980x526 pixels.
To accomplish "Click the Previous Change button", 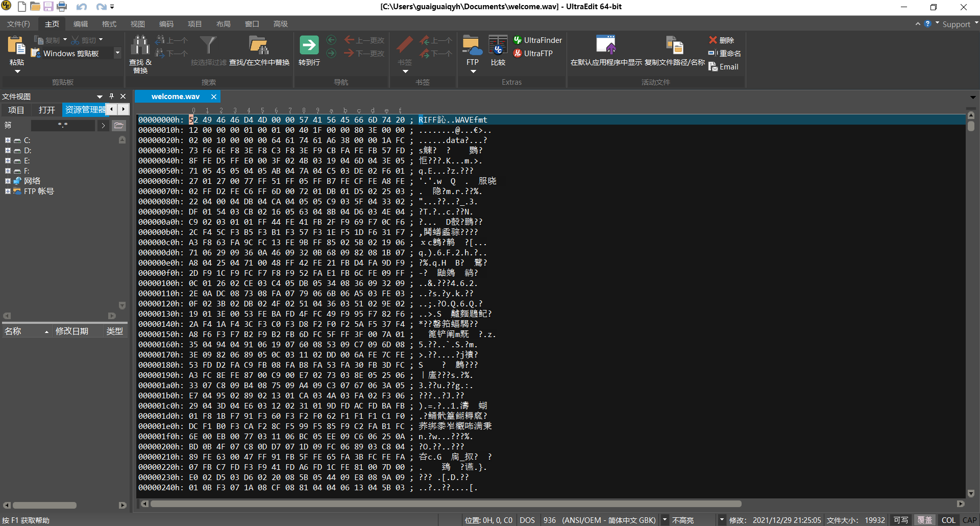I will pyautogui.click(x=364, y=40).
